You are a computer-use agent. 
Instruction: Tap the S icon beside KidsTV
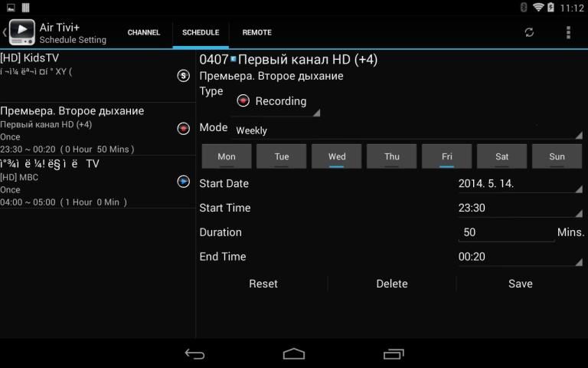coord(183,75)
